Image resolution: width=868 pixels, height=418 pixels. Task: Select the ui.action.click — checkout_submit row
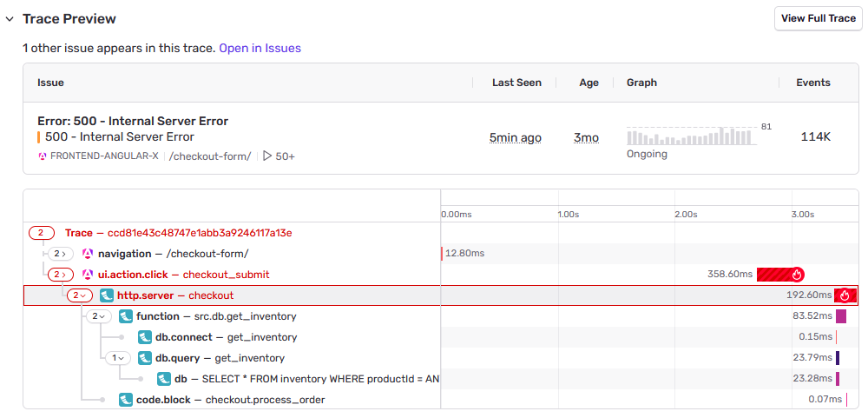pyautogui.click(x=441, y=275)
